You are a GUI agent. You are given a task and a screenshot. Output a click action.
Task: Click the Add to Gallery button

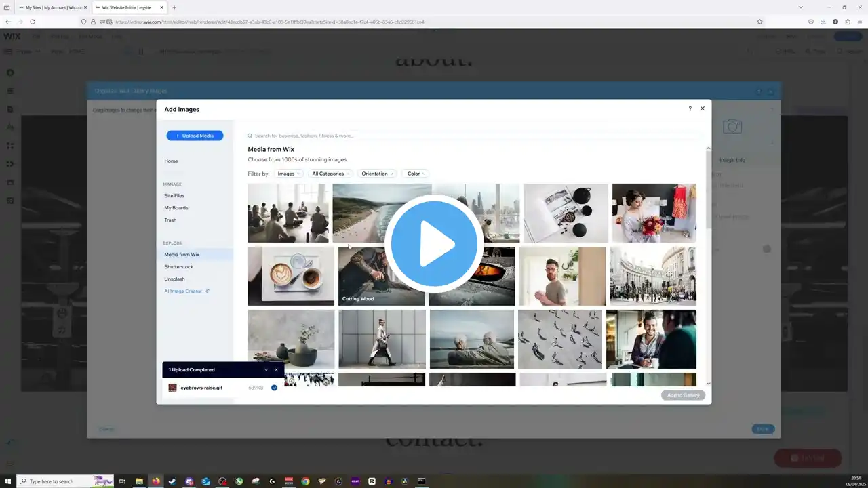pos(683,395)
